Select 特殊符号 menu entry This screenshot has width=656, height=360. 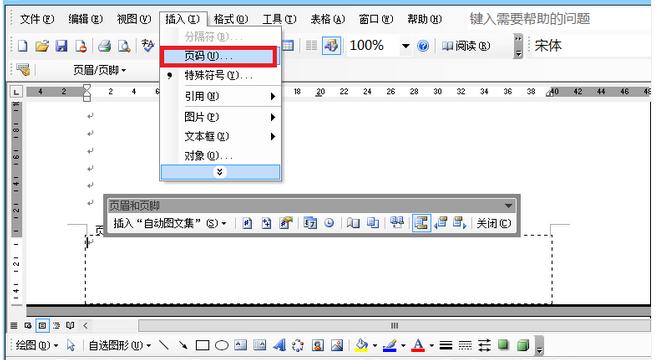tap(220, 76)
